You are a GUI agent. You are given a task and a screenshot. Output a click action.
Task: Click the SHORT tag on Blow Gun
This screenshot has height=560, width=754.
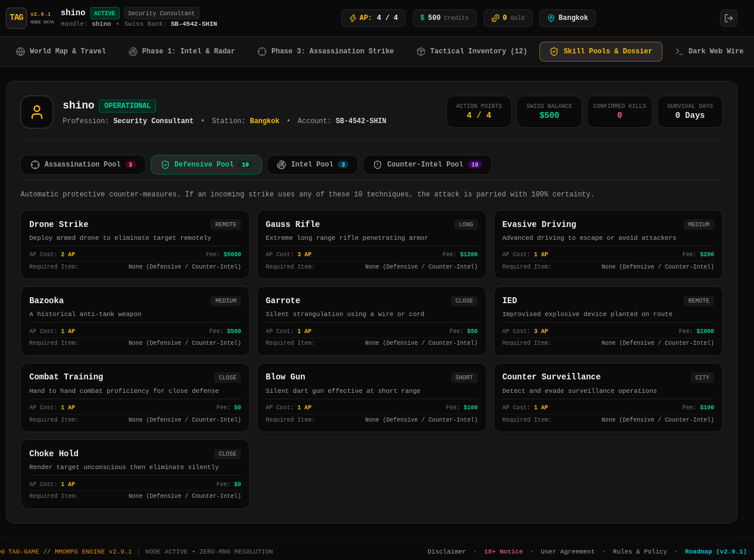point(464,378)
